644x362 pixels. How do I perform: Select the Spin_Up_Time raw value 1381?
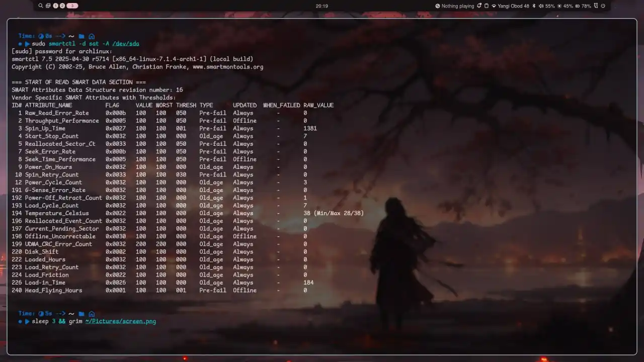[x=310, y=129]
